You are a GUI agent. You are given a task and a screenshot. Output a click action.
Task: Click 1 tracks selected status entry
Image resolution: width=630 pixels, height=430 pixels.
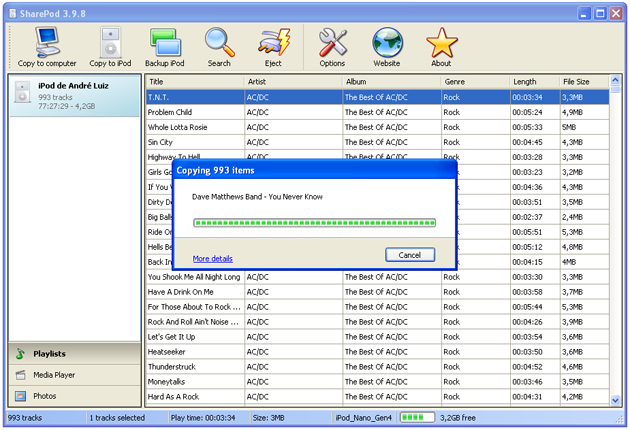click(x=117, y=418)
